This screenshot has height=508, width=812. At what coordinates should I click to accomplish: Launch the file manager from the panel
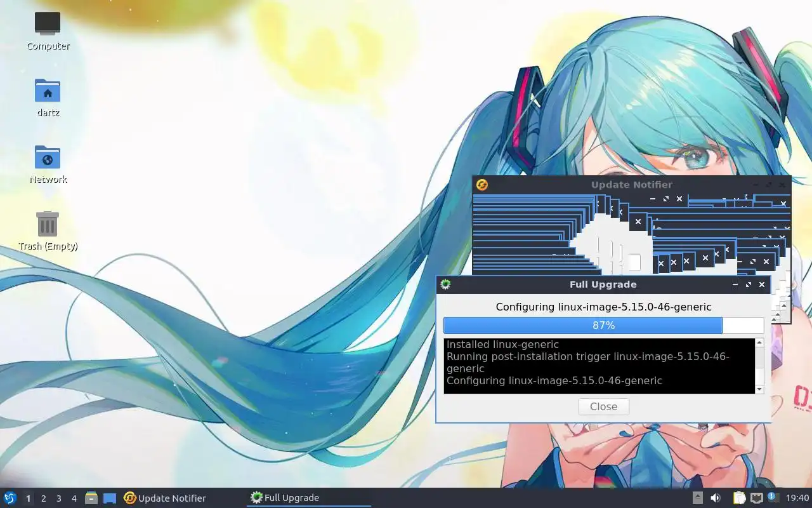[x=91, y=498]
